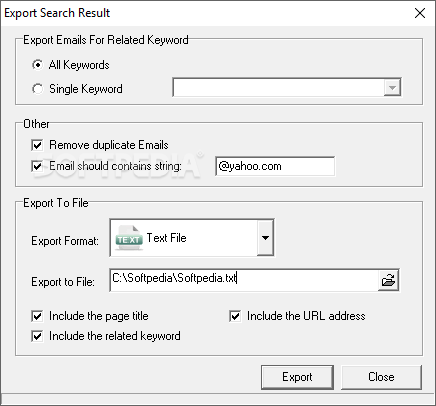Image resolution: width=436 pixels, height=406 pixels.
Task: Toggle Email should contains string checkbox
Action: pyautogui.click(x=37, y=166)
